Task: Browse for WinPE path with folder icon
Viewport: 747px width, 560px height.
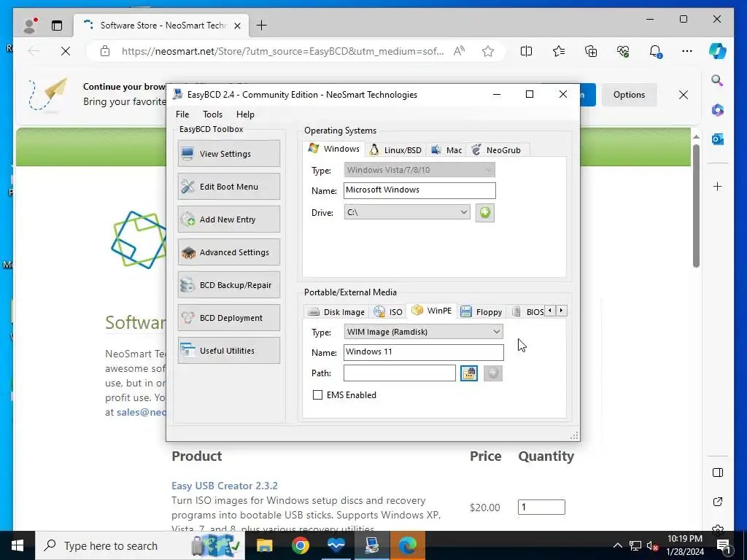Action: (x=469, y=373)
